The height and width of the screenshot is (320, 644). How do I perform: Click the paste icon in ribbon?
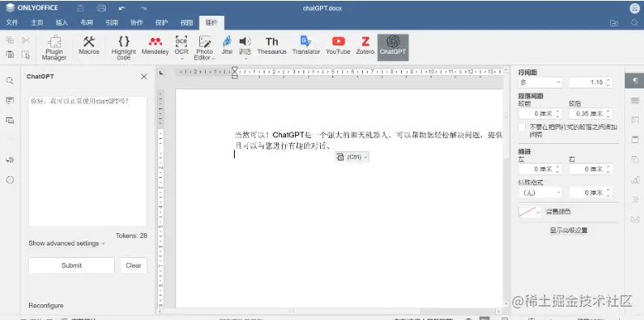click(10, 54)
